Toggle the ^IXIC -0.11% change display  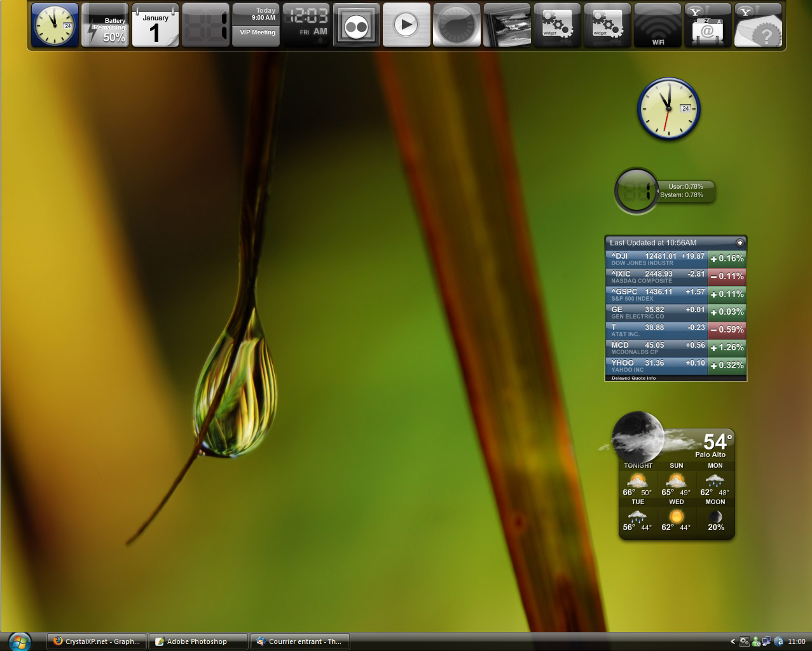[727, 277]
